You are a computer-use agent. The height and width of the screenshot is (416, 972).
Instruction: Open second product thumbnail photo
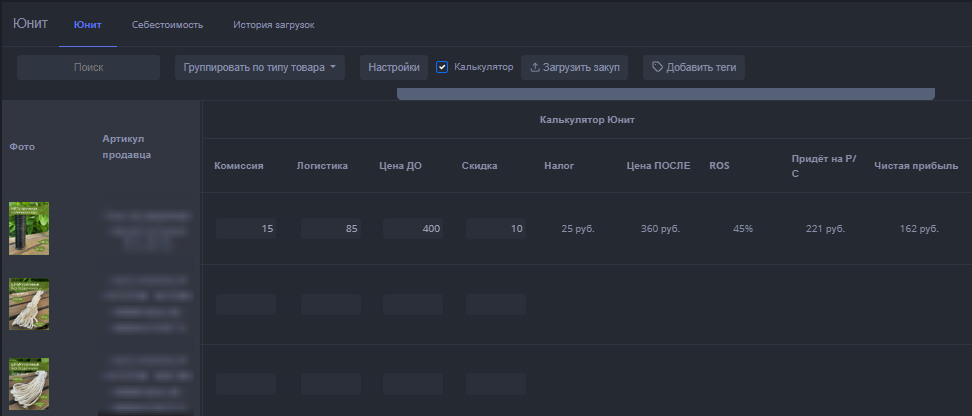click(29, 304)
